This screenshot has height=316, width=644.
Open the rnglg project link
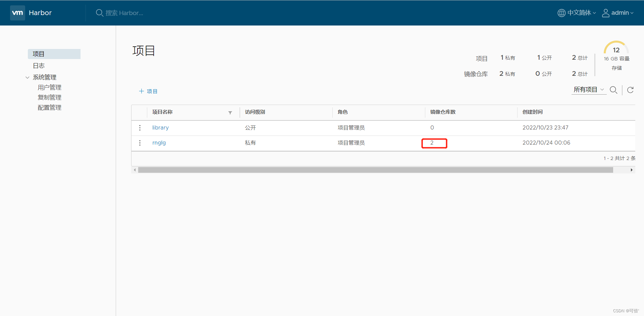coord(159,143)
